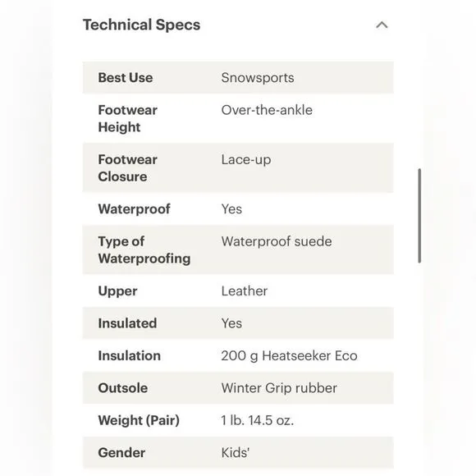This screenshot has width=476, height=476.
Task: Click the Weight (Pair) label
Action: click(139, 420)
